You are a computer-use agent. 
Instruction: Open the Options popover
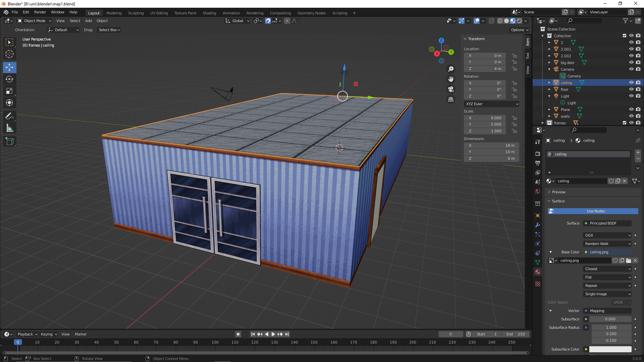tap(519, 30)
